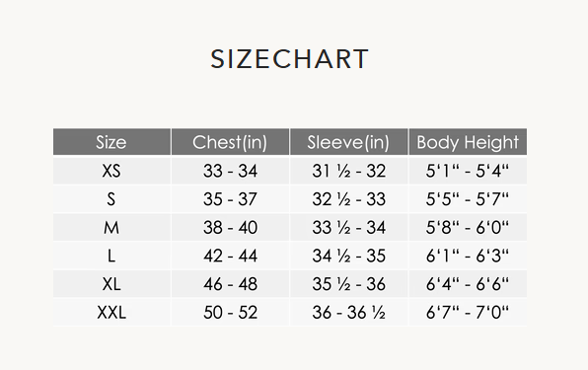This screenshot has height=370, width=588.
Task: Select body height 6'4" - 6'6"
Action: [468, 284]
